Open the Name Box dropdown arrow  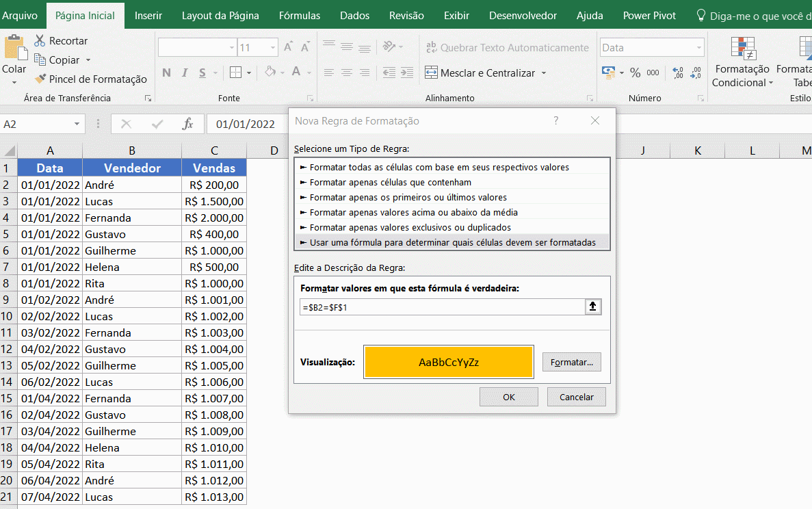point(77,124)
